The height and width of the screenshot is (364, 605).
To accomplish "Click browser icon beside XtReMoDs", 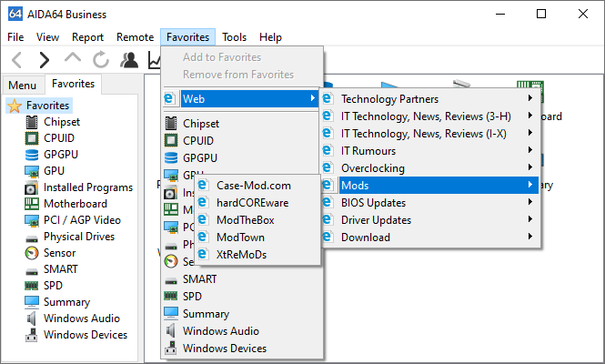I will 203,255.
